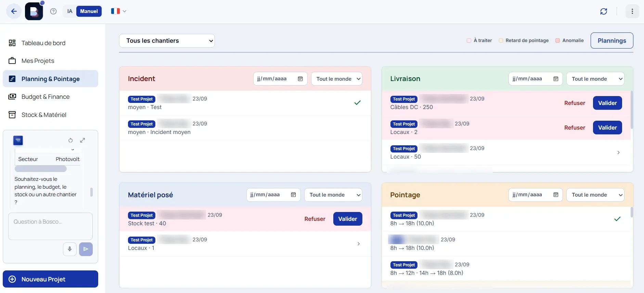This screenshot has height=293, width=644.
Task: Activate the microphone voice input
Action: coord(69,249)
